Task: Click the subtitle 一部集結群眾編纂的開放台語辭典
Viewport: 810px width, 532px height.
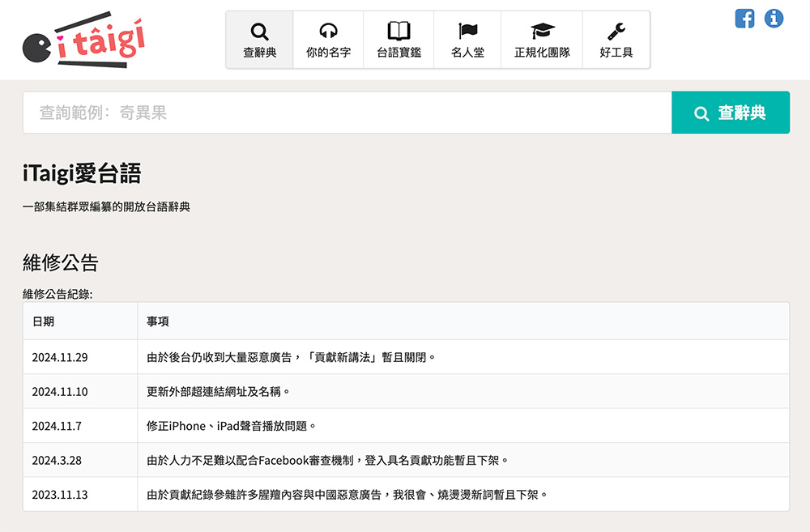Action: (x=106, y=206)
